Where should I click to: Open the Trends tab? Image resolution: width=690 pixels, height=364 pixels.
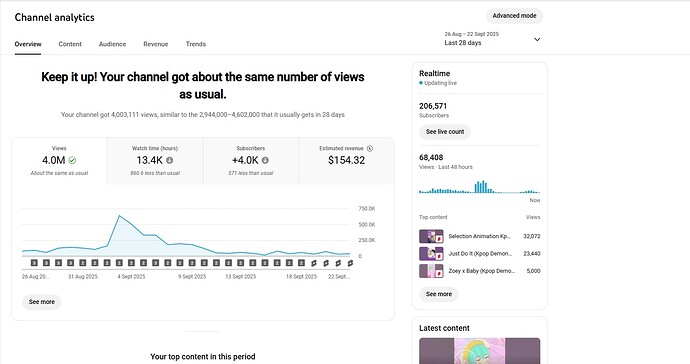pyautogui.click(x=196, y=44)
